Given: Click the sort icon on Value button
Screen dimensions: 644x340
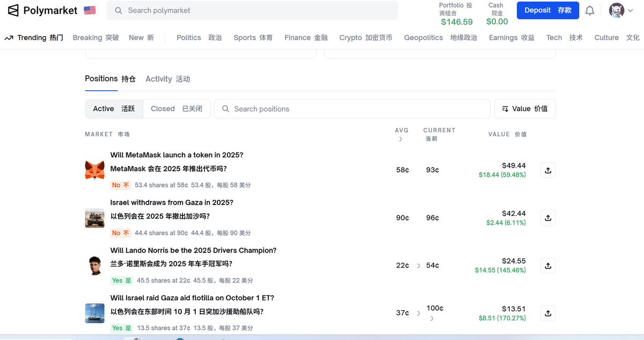Looking at the screenshot, I should (x=505, y=109).
